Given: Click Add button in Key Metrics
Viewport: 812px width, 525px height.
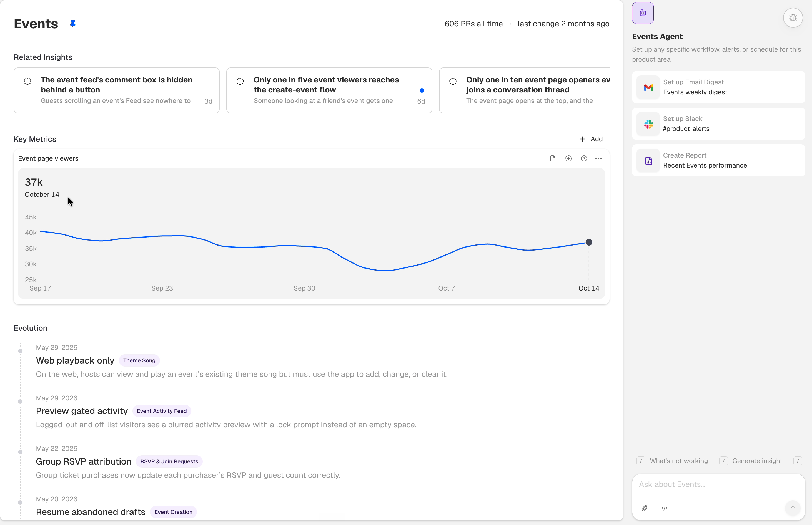Looking at the screenshot, I should pos(591,139).
